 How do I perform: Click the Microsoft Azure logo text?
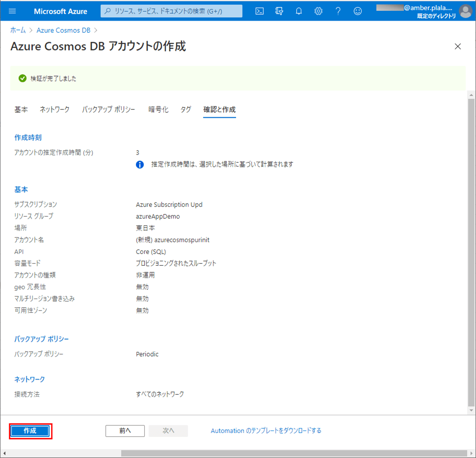coord(60,11)
